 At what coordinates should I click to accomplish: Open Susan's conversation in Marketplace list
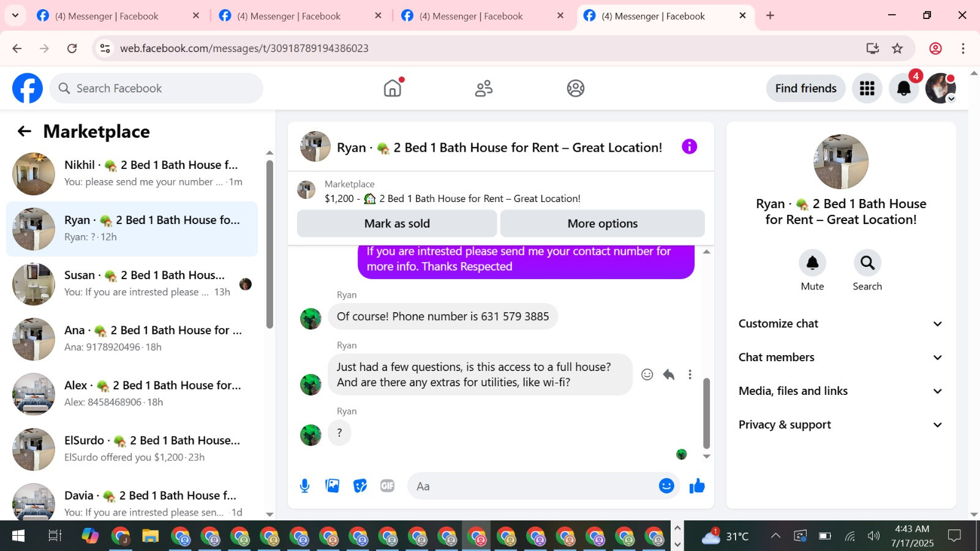point(132,284)
